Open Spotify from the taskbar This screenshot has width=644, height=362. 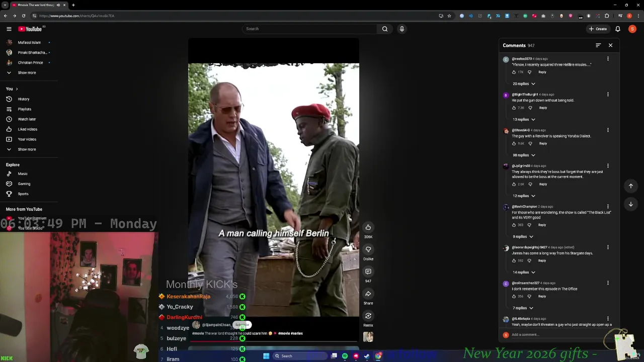click(x=345, y=356)
